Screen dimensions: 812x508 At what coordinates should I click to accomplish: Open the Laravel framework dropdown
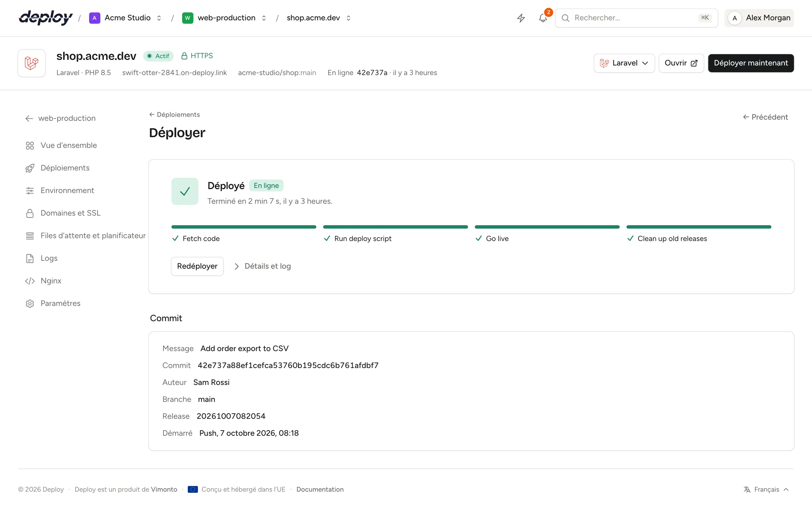coord(624,63)
